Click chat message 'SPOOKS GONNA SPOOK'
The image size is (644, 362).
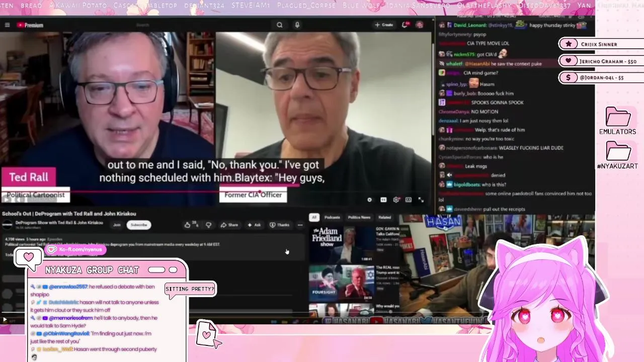pyautogui.click(x=497, y=103)
